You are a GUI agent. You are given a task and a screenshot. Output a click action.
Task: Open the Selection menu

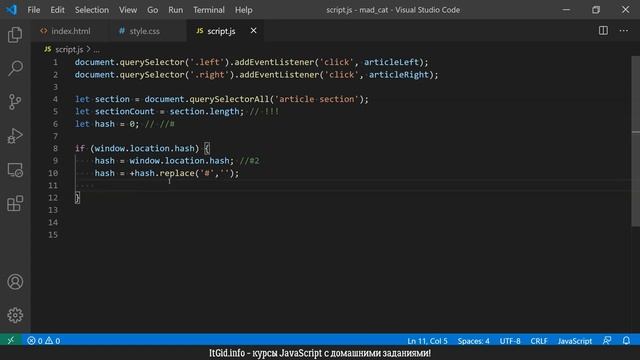91,10
